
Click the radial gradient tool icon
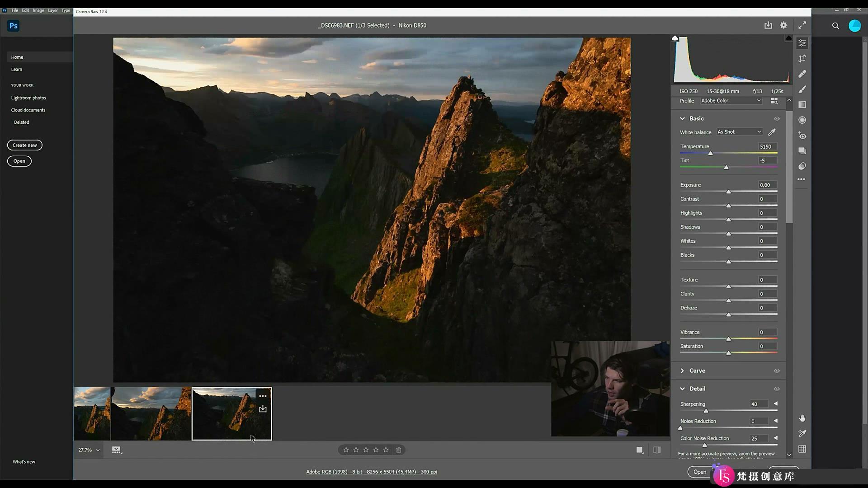tap(802, 120)
